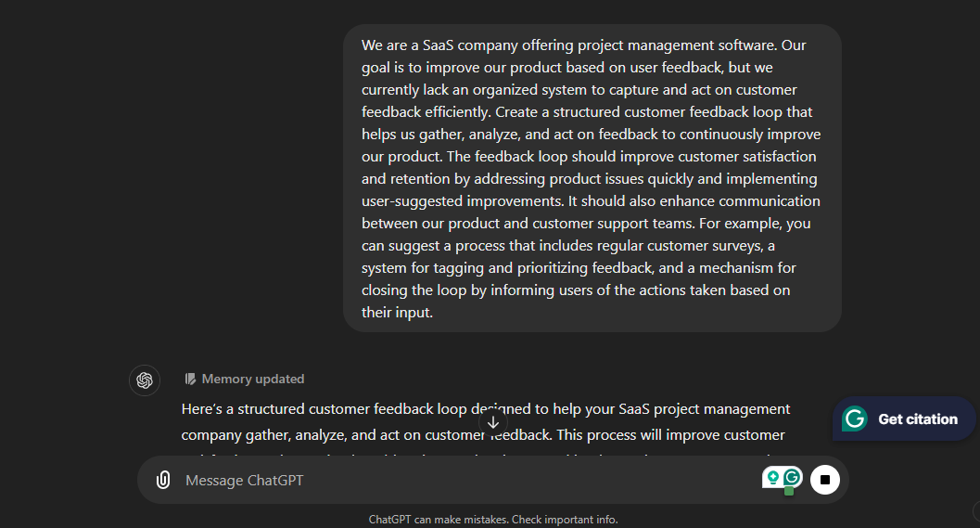Click the Grammarly G icon in the message box
The height and width of the screenshot is (528, 980).
pyautogui.click(x=792, y=478)
